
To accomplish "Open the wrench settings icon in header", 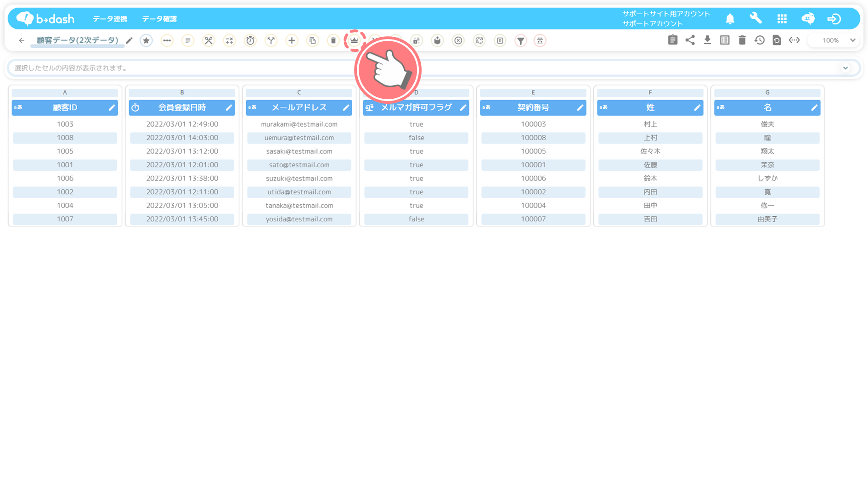I will tap(756, 18).
